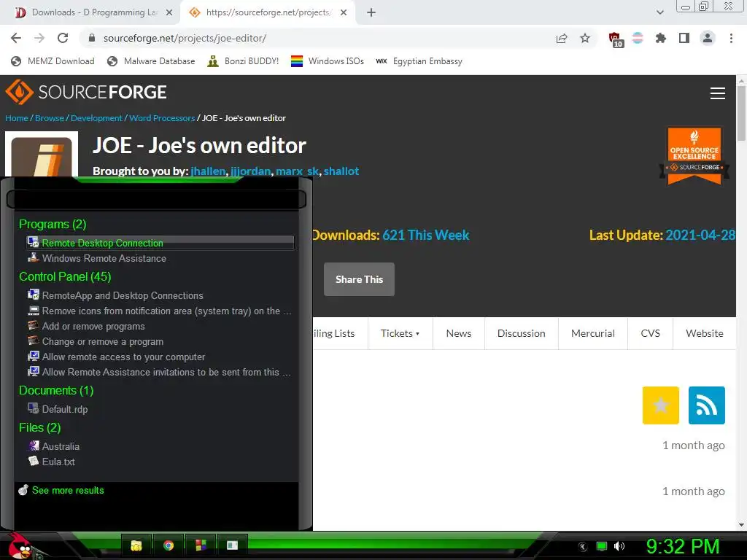Image resolution: width=747 pixels, height=560 pixels.
Task: Open the News tab
Action: 459,333
